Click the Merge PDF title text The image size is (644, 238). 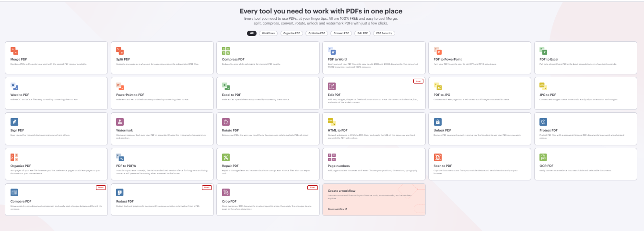[18, 59]
